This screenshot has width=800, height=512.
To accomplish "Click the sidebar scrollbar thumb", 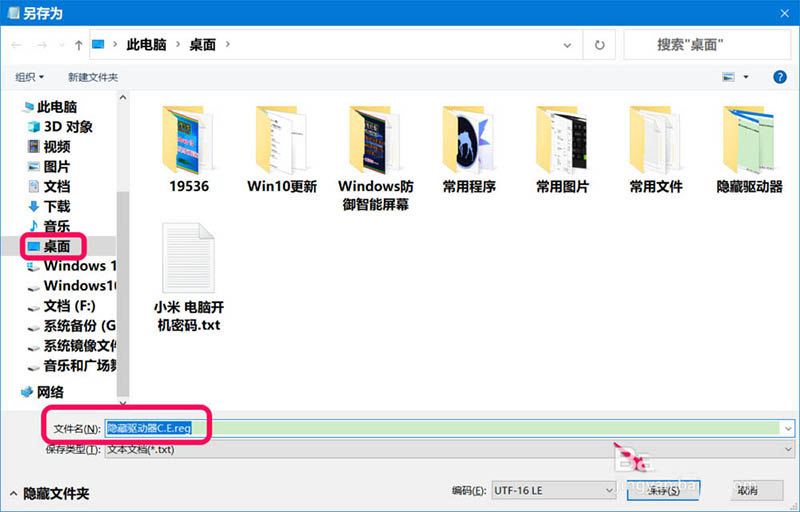I will pyautogui.click(x=123, y=293).
